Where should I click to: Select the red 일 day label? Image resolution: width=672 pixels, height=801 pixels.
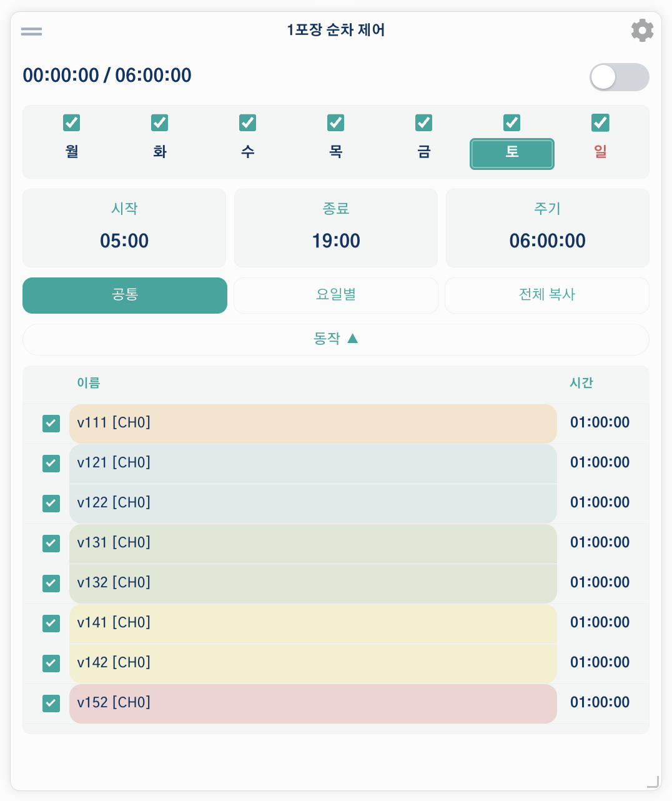pyautogui.click(x=600, y=152)
